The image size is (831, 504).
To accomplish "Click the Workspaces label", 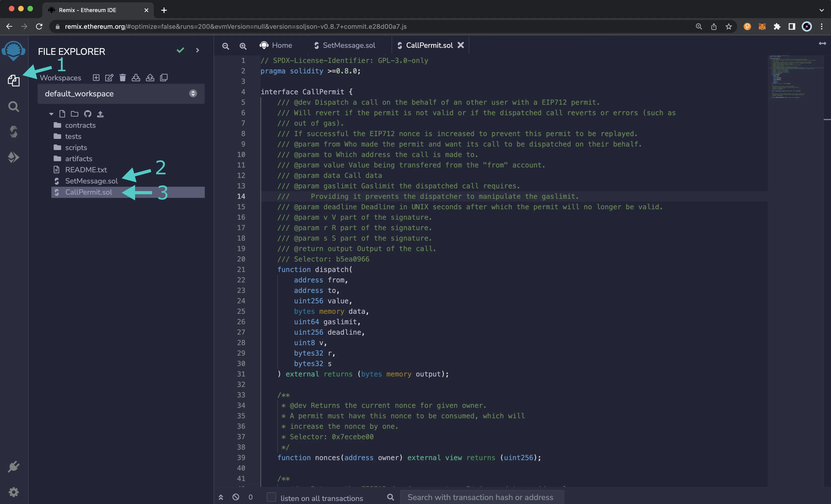I will [x=60, y=78].
